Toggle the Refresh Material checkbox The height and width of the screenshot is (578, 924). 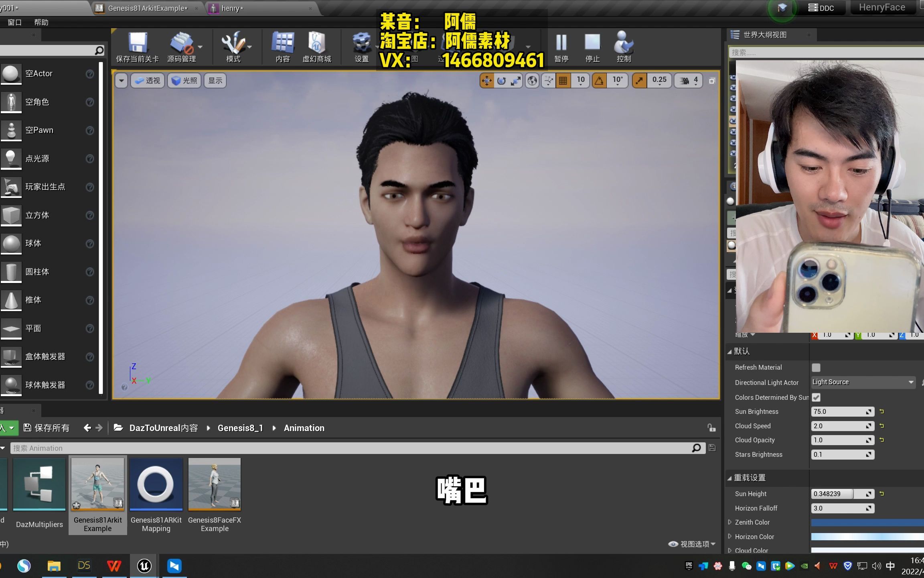pyautogui.click(x=817, y=367)
